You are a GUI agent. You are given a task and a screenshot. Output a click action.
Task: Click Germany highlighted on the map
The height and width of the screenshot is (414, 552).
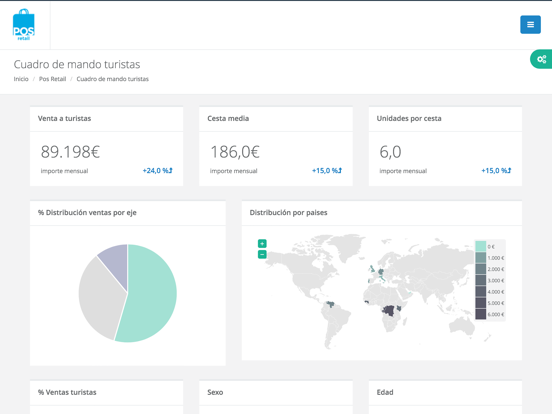pos(381,271)
